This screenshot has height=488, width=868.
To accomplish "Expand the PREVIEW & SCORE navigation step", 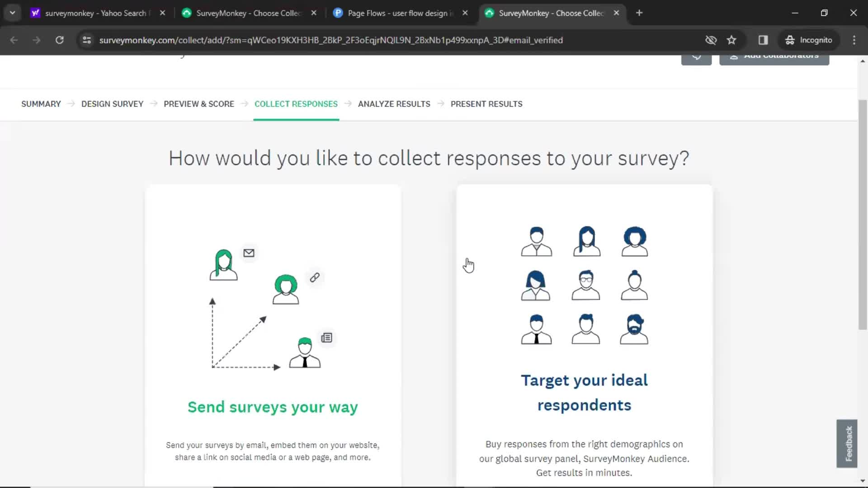I will point(198,103).
